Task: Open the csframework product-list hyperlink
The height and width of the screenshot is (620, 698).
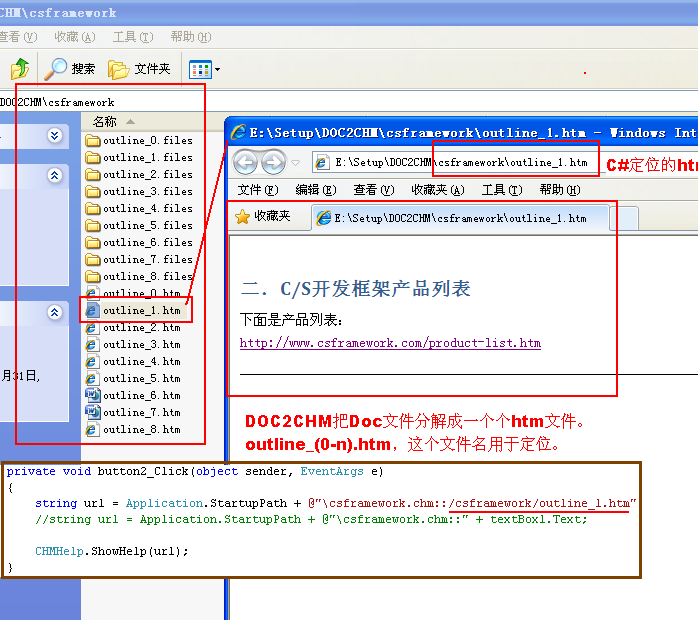Action: click(x=390, y=343)
